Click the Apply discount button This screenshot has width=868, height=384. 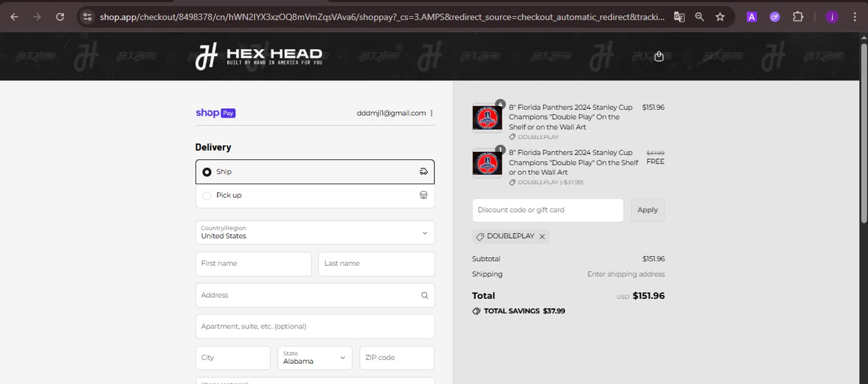(x=648, y=210)
